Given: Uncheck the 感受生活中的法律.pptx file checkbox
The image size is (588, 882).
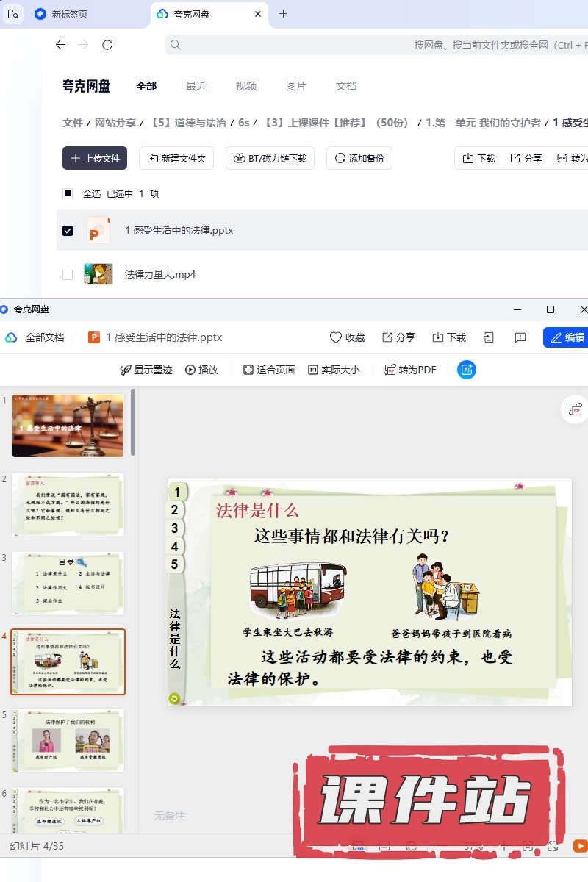Looking at the screenshot, I should [68, 230].
